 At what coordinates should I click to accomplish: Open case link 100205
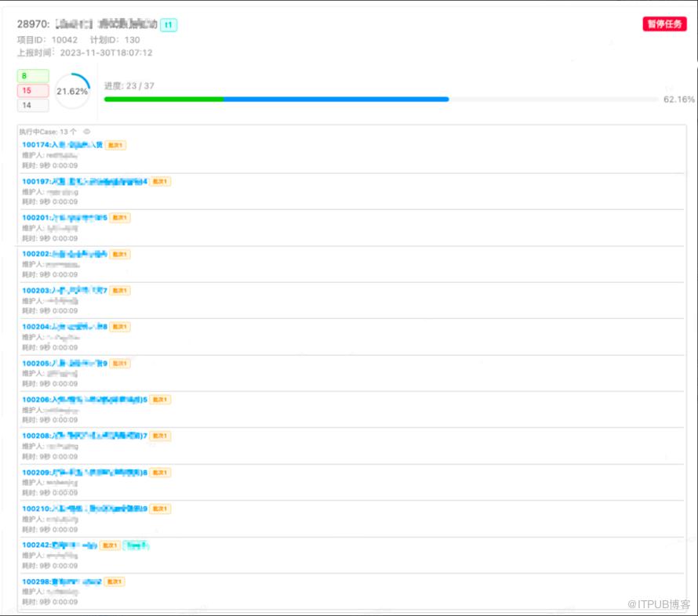pyautogui.click(x=64, y=364)
